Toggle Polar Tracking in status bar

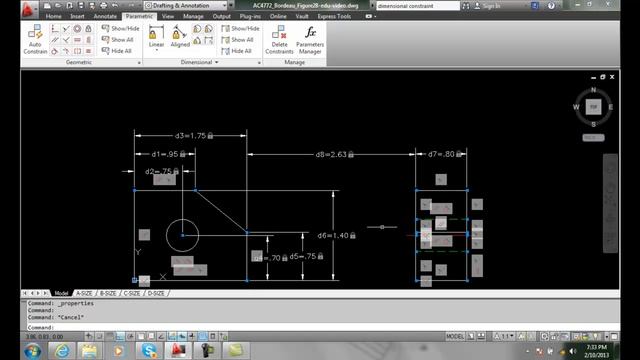pos(130,336)
